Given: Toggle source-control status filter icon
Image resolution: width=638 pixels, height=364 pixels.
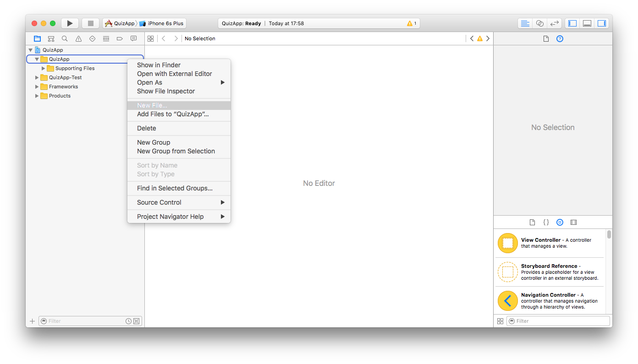Looking at the screenshot, I should (136, 321).
